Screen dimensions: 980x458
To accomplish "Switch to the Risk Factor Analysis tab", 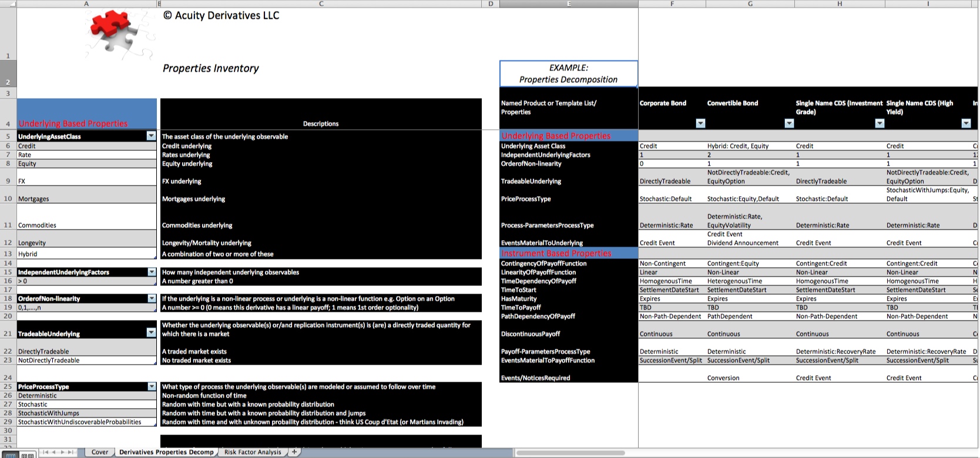I will [253, 452].
